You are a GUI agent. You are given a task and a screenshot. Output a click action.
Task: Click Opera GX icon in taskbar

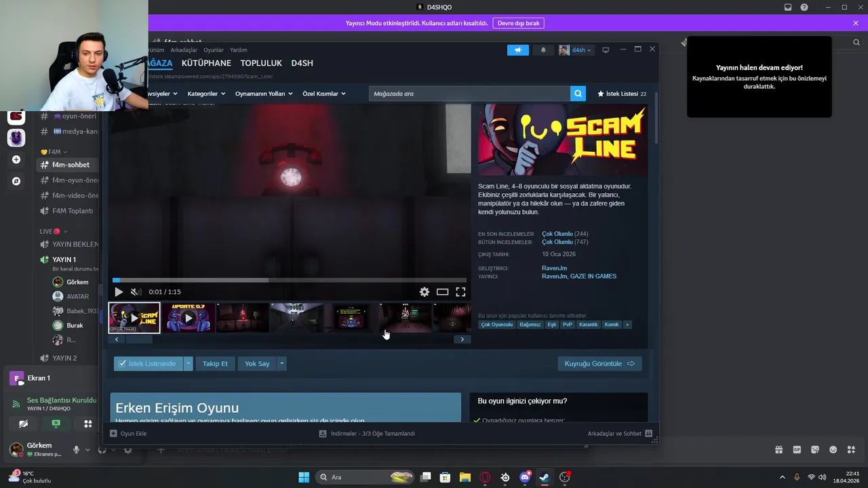[485, 477]
